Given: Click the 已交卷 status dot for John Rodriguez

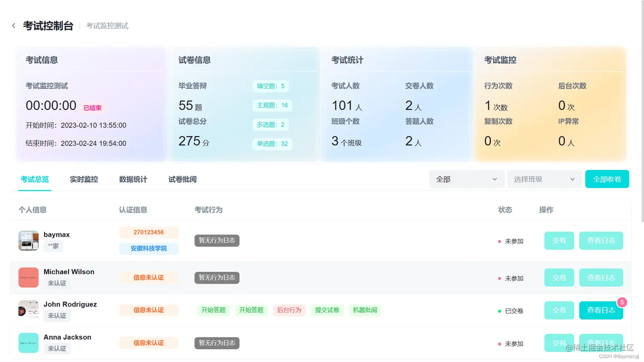Looking at the screenshot, I should click(x=500, y=311).
